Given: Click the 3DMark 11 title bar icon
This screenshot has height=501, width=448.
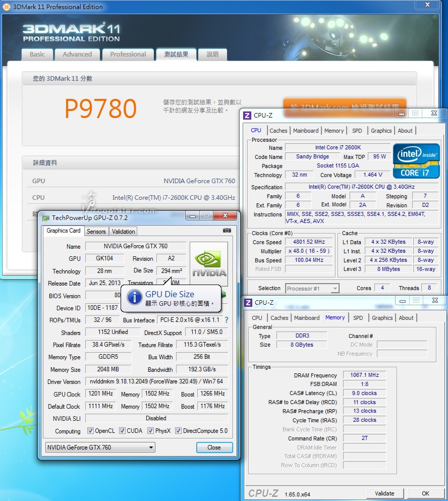Looking at the screenshot, I should [x=6, y=7].
